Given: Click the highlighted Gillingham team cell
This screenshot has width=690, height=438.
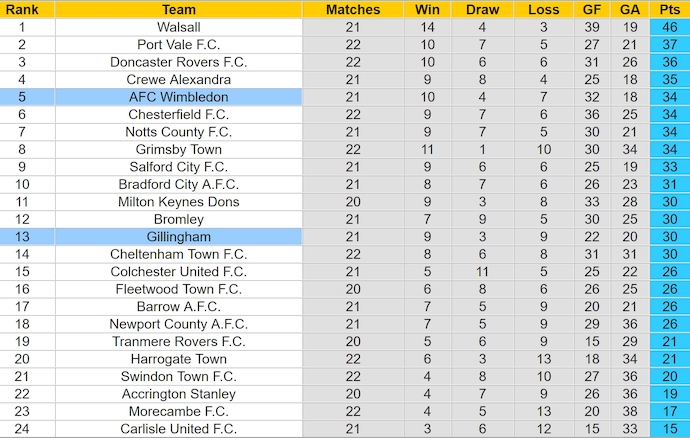Looking at the screenshot, I should [179, 237].
